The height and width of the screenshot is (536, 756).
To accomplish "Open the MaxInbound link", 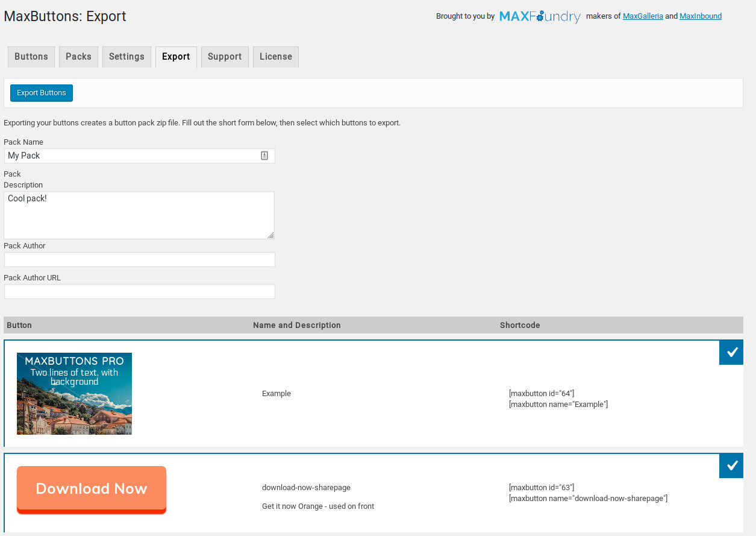I will [x=701, y=16].
